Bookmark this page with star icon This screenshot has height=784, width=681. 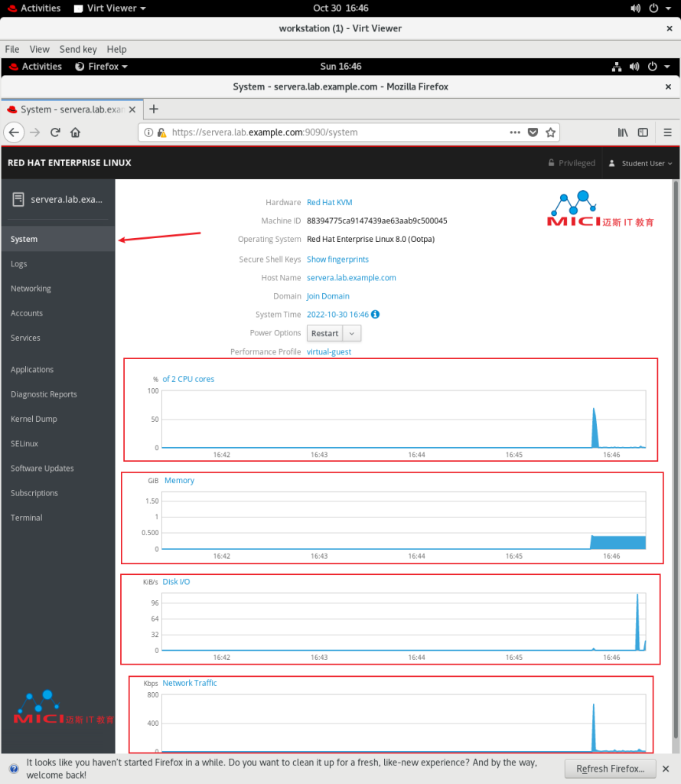click(551, 132)
